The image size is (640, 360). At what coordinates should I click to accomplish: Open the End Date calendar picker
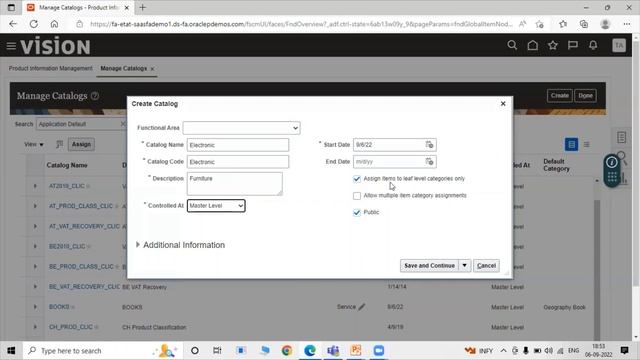(x=429, y=162)
